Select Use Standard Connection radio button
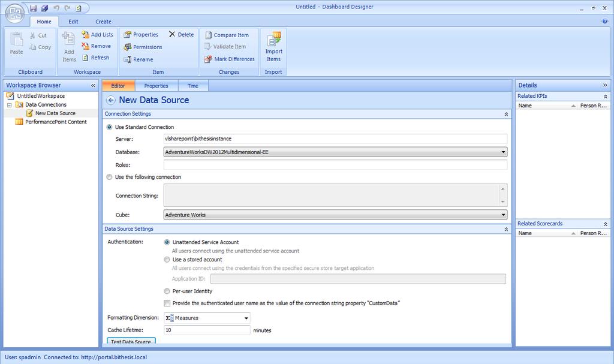Viewport: 614px width, 364px height. (109, 127)
